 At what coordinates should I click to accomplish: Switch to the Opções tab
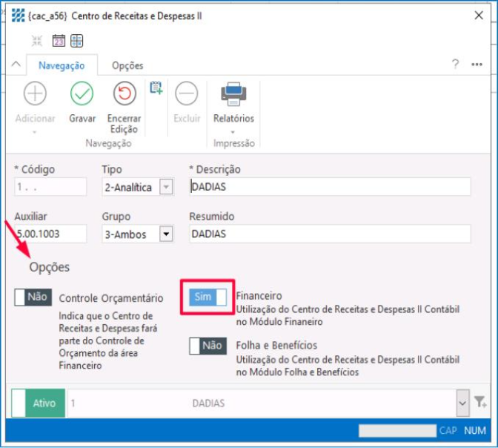click(x=127, y=65)
